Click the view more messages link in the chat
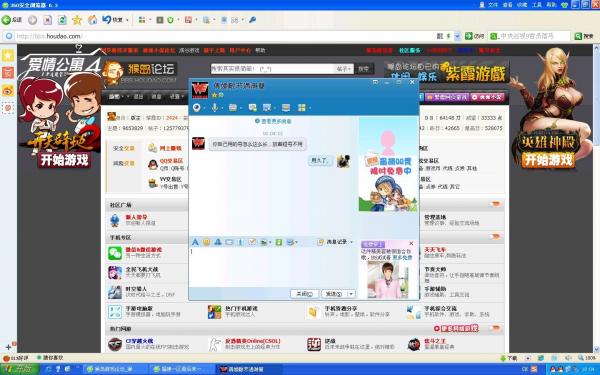This screenshot has height=375, width=600. point(273,121)
